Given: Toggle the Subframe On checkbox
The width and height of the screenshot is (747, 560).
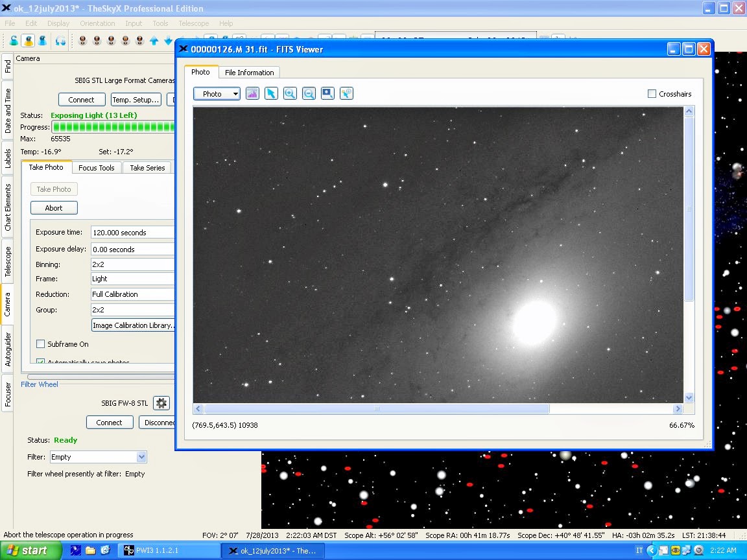Looking at the screenshot, I should click(x=41, y=344).
